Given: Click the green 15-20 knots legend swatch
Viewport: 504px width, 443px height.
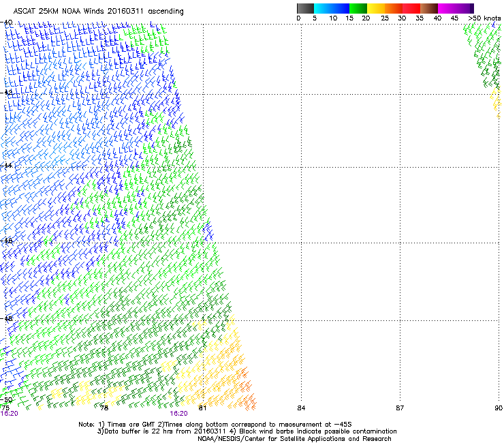Looking at the screenshot, I should tap(358, 8).
